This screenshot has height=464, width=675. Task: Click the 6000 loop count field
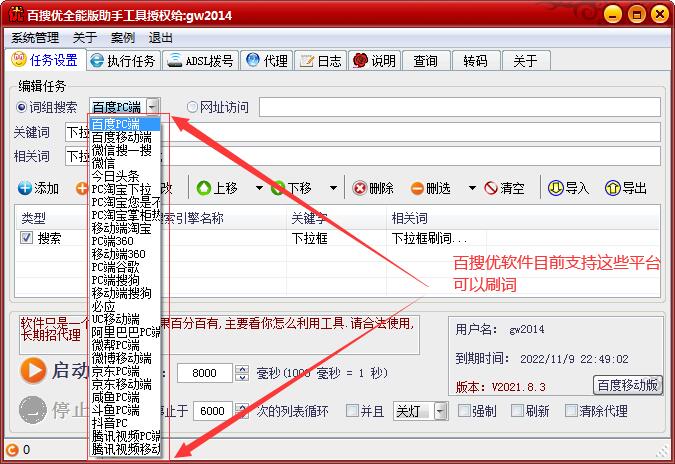pyautogui.click(x=212, y=411)
